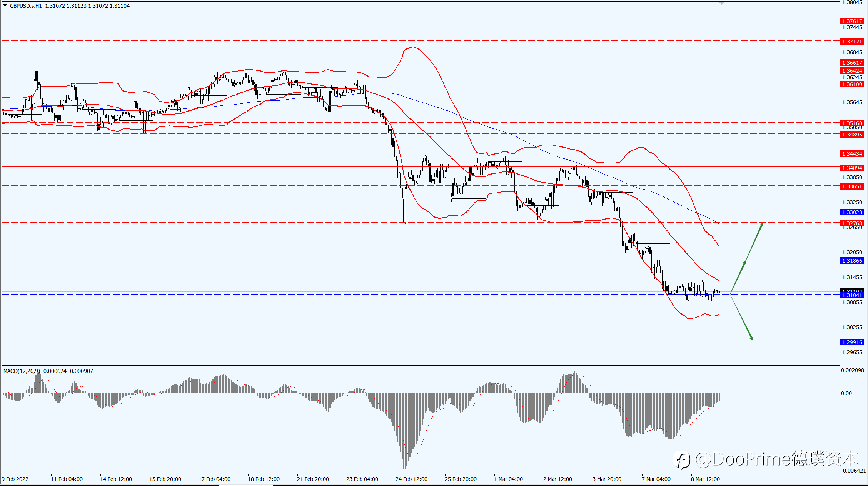Image resolution: width=868 pixels, height=486 pixels.
Task: Click the MACD 0.002098 scale value
Action: (x=852, y=370)
